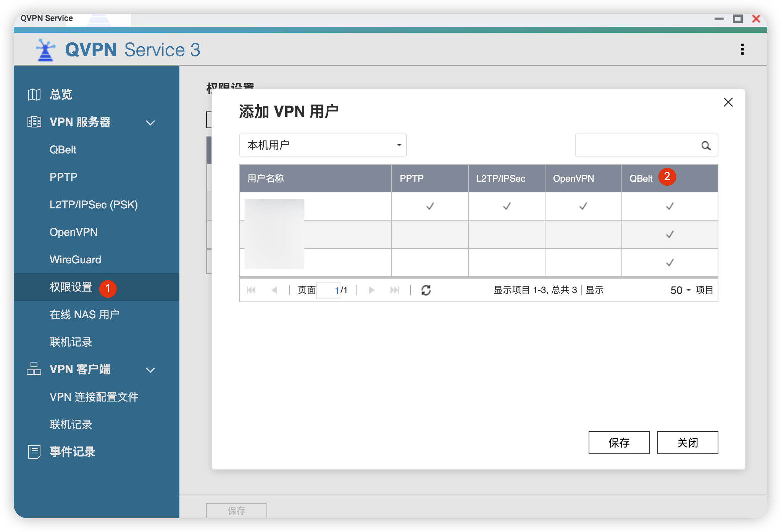This screenshot has height=532, width=781.
Task: Sort by the 用户名称 column header
Action: tap(315, 178)
